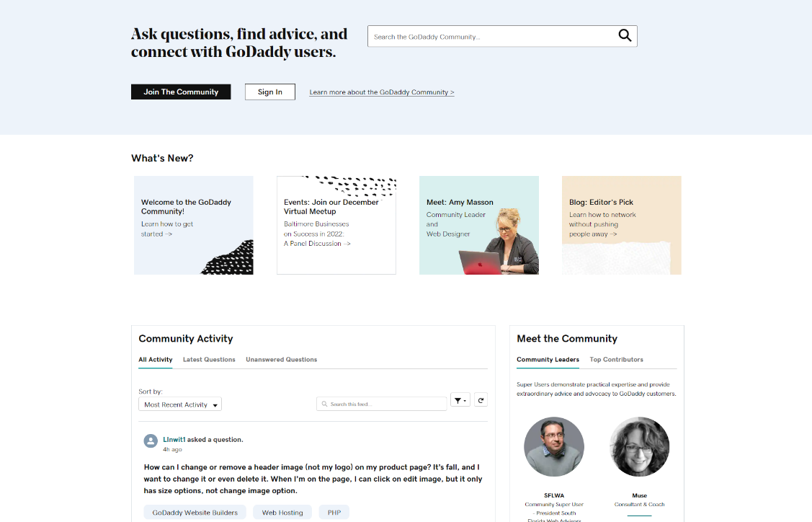Click the magnifying glass search icon
812x522 pixels.
(x=625, y=36)
